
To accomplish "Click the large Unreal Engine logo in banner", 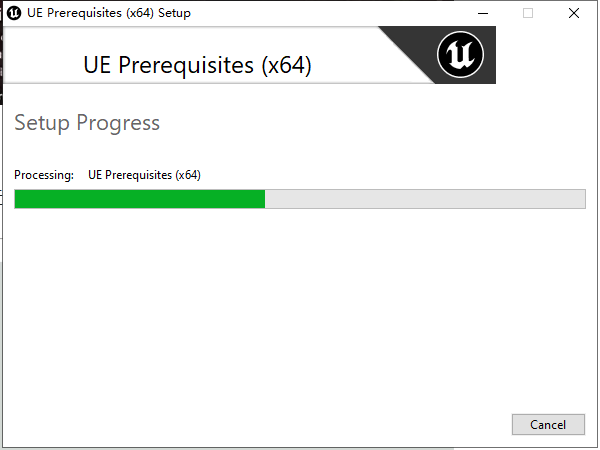I will (x=460, y=55).
